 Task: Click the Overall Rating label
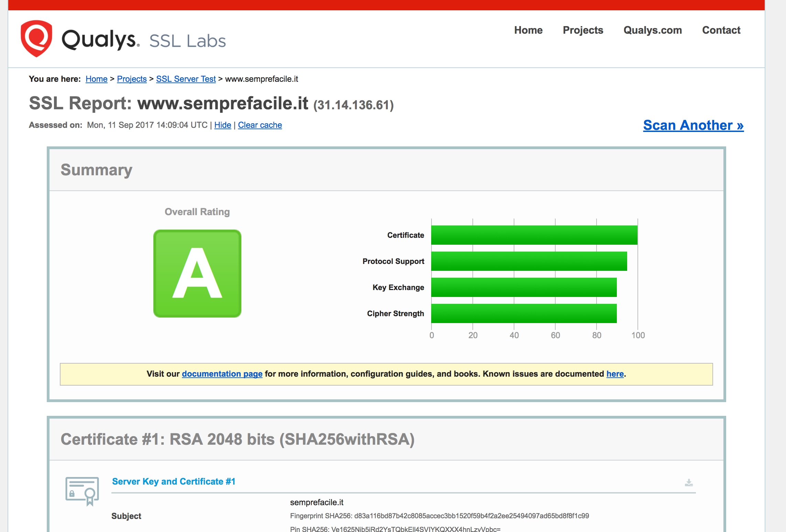(197, 212)
